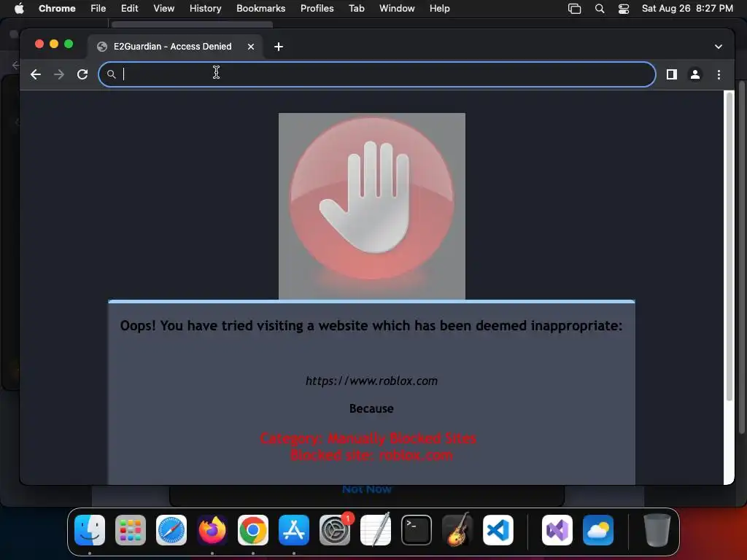
Task: Click the Category: Manually Blocked Sites text
Action: [x=368, y=438]
